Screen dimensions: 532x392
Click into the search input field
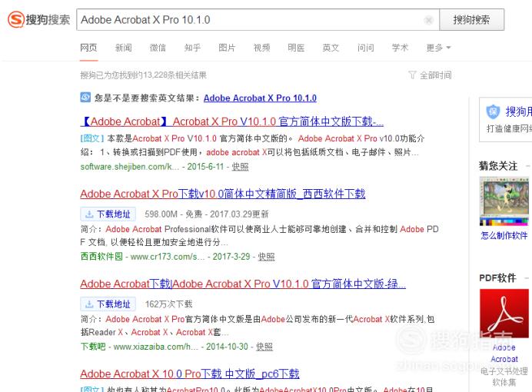(x=251, y=20)
